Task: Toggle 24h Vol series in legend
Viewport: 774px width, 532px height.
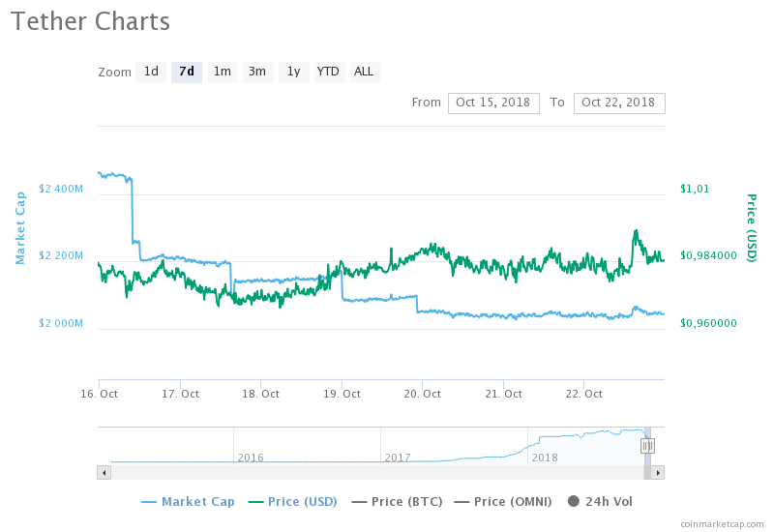Action: 600,502
